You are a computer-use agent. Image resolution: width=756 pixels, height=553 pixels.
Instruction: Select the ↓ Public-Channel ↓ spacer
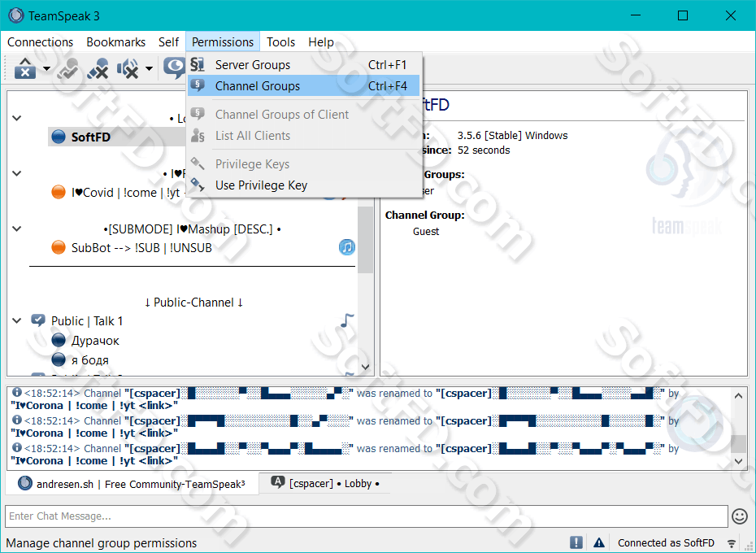tap(193, 303)
